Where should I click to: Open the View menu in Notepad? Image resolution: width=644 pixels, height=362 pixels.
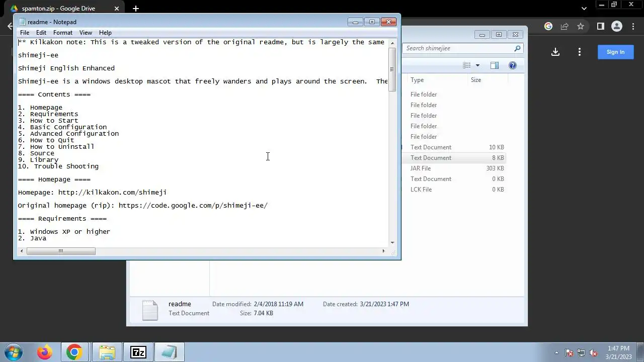click(x=86, y=33)
